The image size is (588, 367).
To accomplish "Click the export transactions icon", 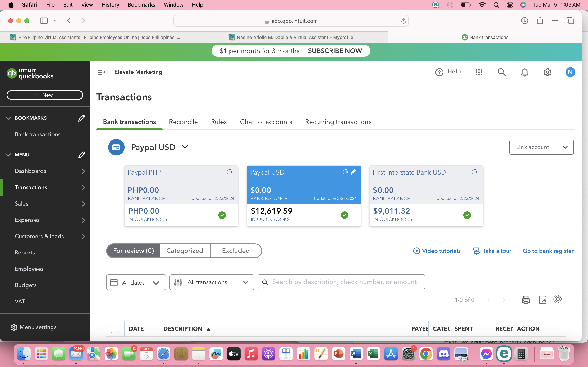I will pos(542,300).
